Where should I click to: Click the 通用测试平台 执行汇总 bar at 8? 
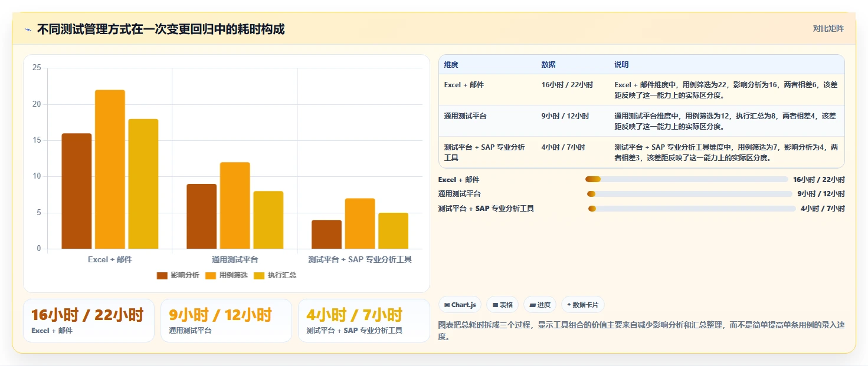click(268, 220)
